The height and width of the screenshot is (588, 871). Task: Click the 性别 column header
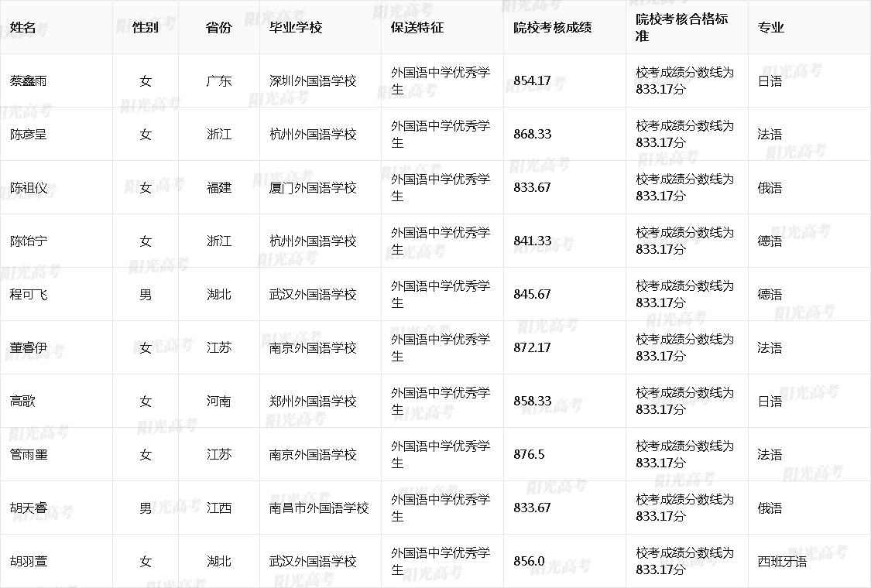coord(146,27)
